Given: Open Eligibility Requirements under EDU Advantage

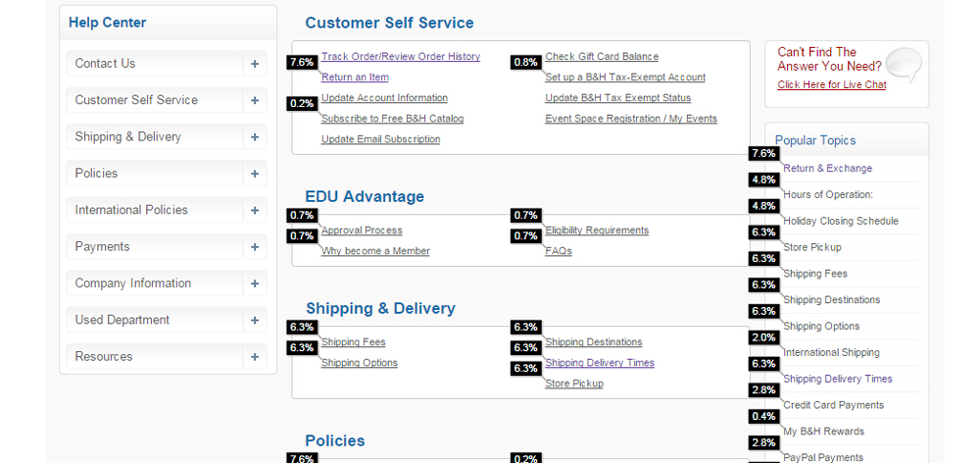Looking at the screenshot, I should click(597, 231).
